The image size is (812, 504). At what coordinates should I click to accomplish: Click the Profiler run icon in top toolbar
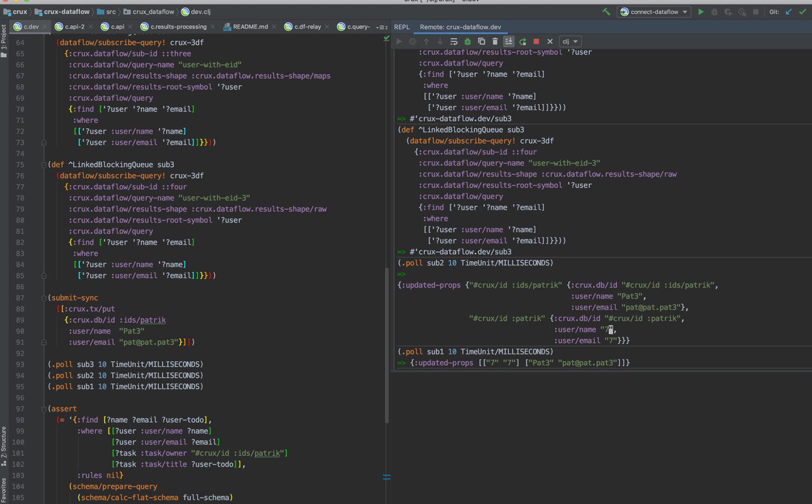pyautogui.click(x=742, y=11)
